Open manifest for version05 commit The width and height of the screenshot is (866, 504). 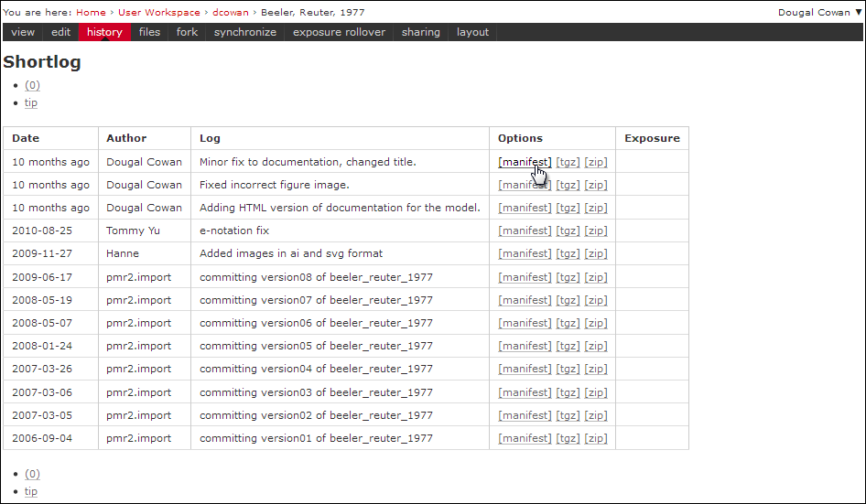(x=525, y=346)
